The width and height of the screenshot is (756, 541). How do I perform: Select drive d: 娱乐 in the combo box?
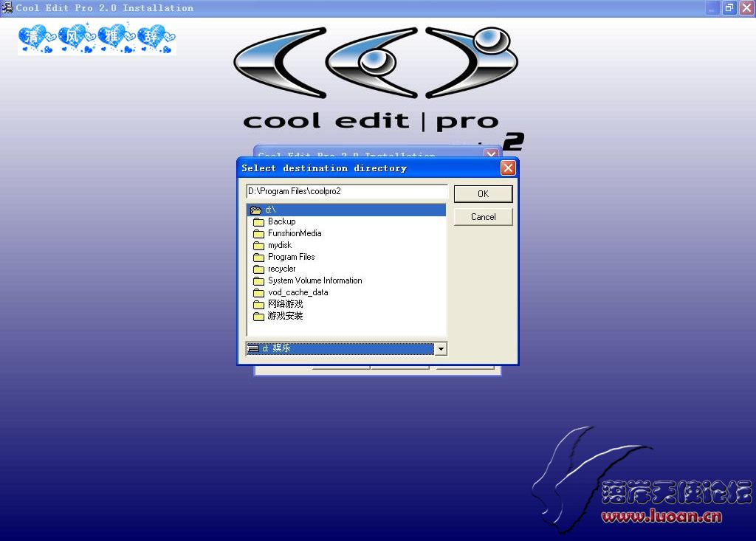[x=340, y=348]
